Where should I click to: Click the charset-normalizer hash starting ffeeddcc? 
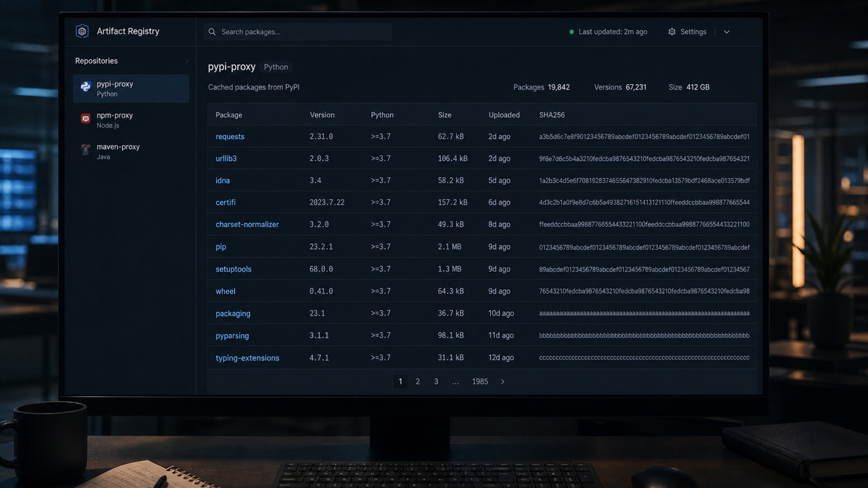coord(644,224)
